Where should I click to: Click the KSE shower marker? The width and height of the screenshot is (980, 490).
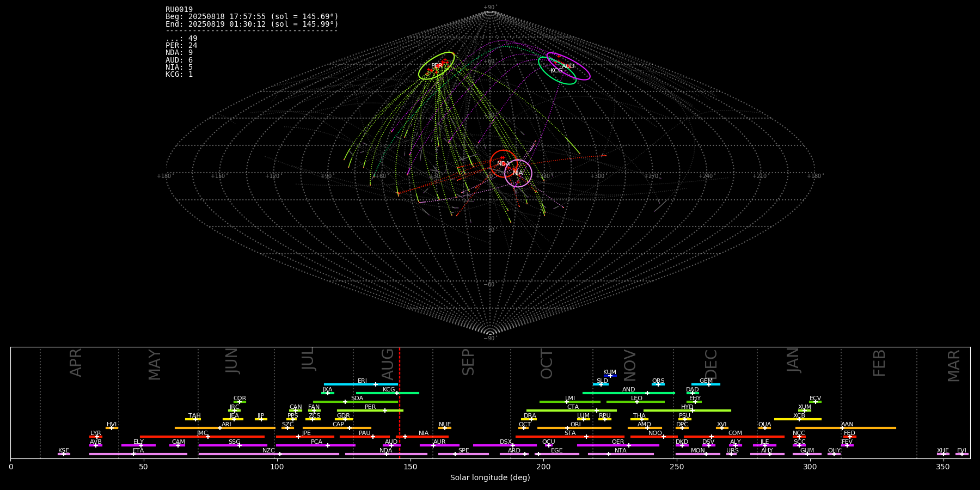point(64,454)
